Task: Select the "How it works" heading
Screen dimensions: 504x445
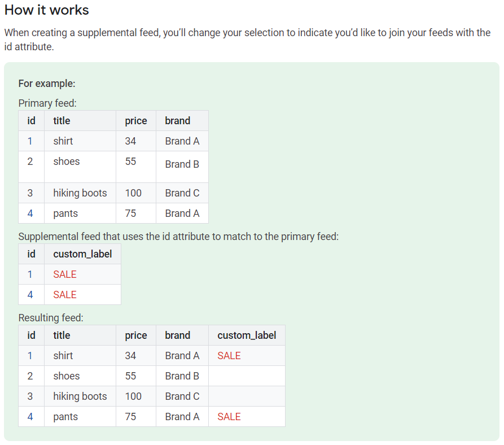Action: [x=46, y=10]
